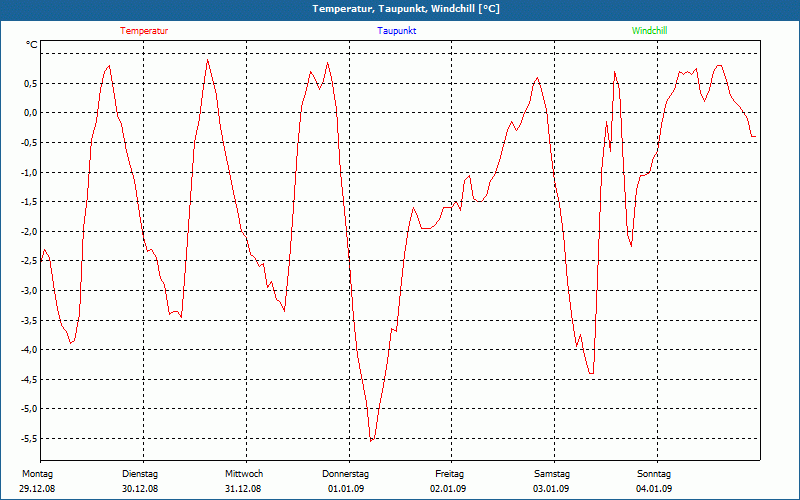Viewport: 800px width, 500px height.
Task: Click the Sonntag day label
Action: (654, 474)
